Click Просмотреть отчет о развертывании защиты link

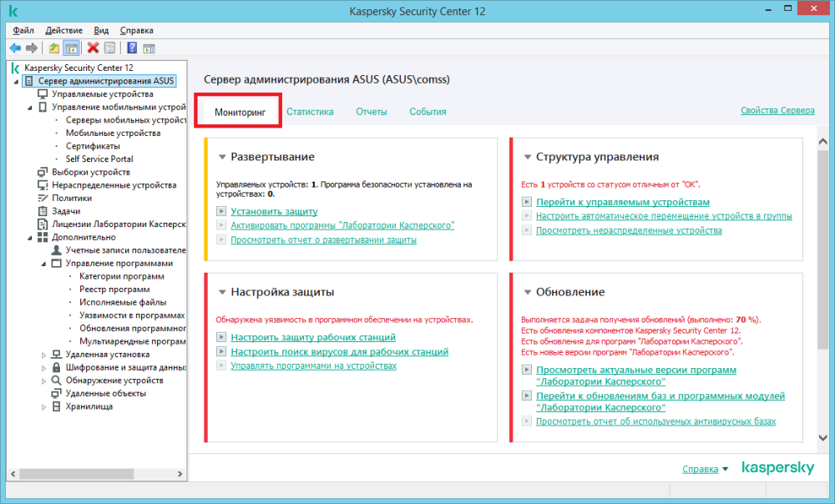click(x=323, y=239)
